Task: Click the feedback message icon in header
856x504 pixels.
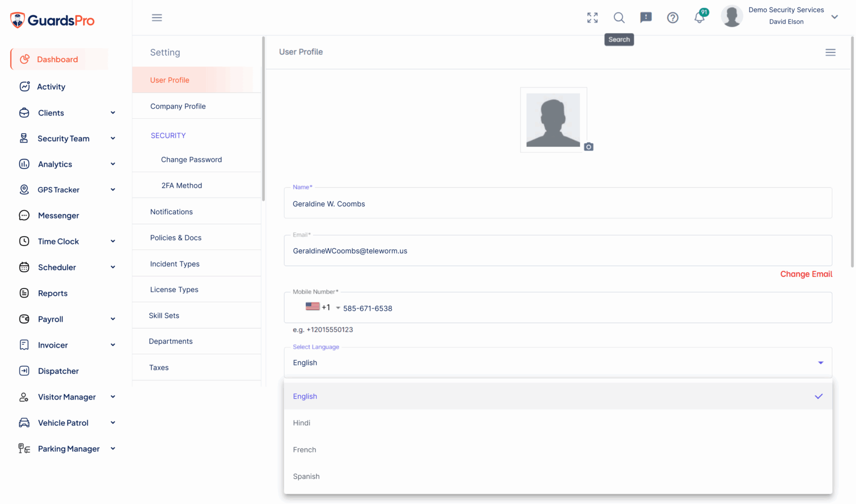Action: point(646,18)
